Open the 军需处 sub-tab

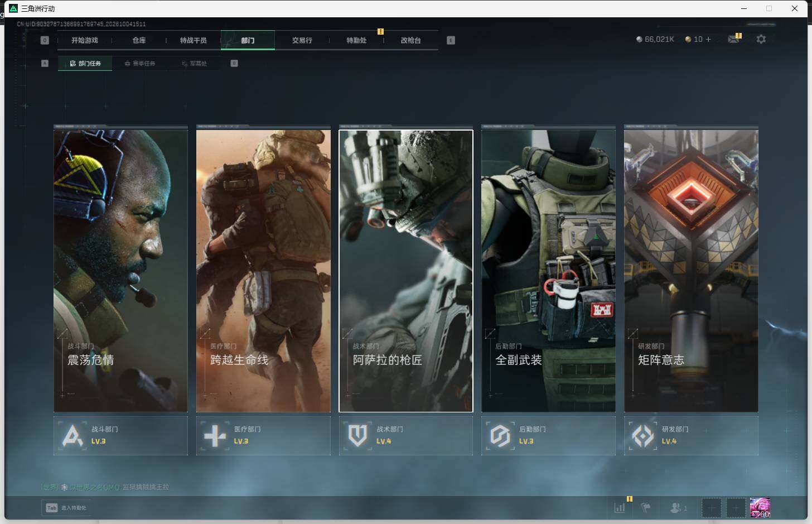point(194,64)
